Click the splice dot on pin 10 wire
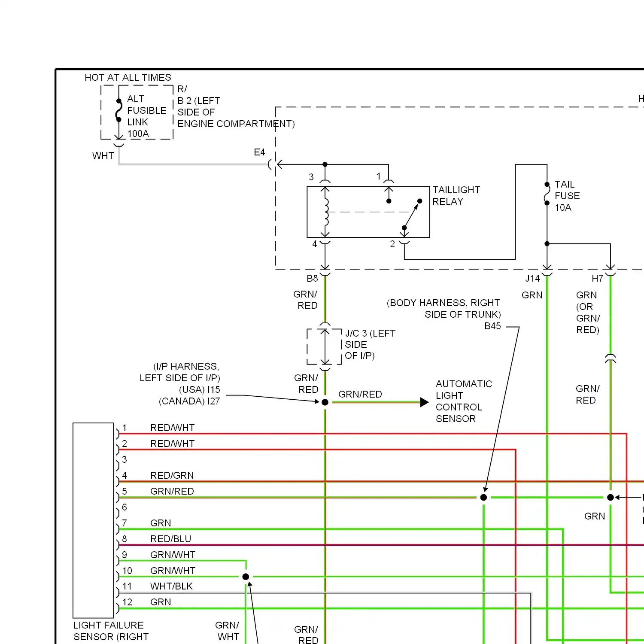This screenshot has height=644, width=644. tap(246, 577)
